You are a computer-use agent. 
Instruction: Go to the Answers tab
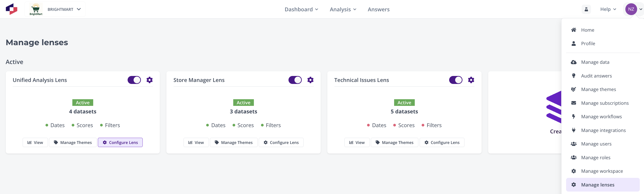[379, 9]
